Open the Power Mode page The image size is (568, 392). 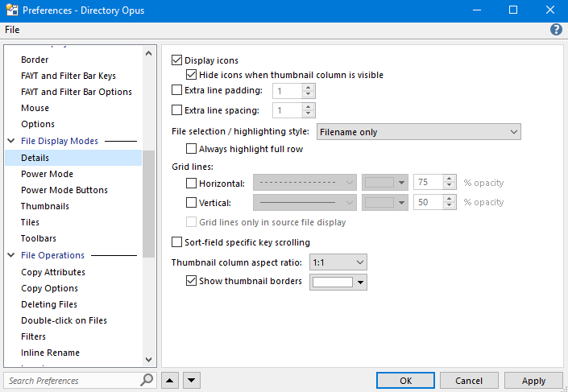[x=47, y=174]
